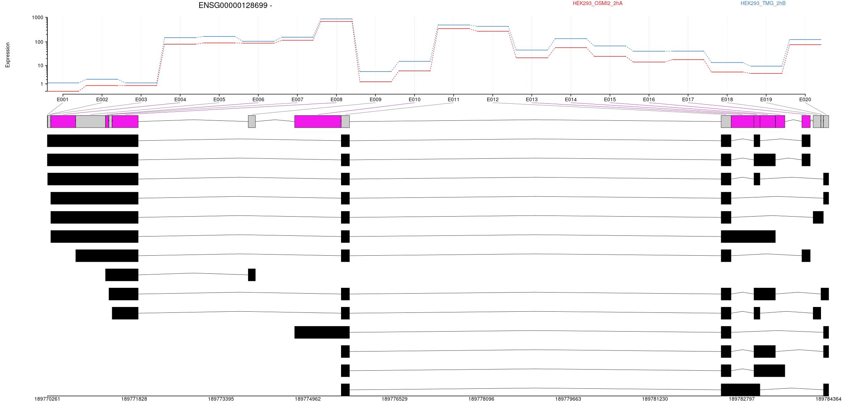868x405 pixels.
Task: Click the E014 exon label
Action: [x=571, y=99]
